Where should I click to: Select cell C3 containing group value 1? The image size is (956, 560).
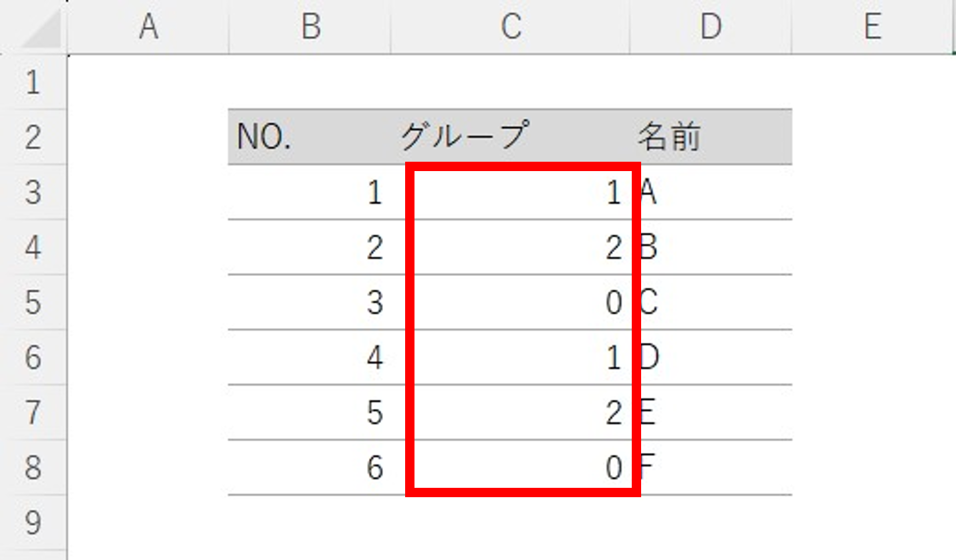point(510,192)
